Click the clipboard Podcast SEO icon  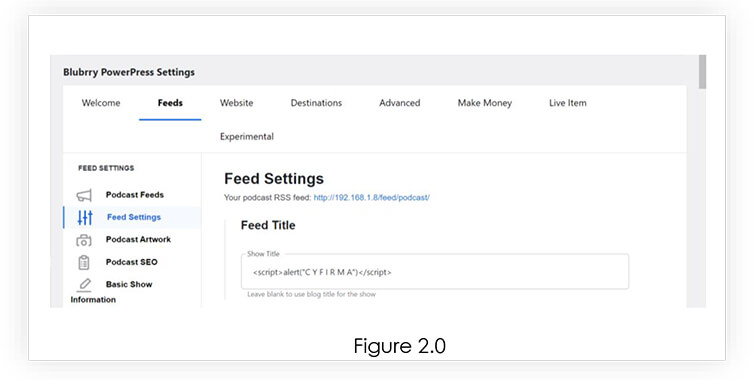84,262
